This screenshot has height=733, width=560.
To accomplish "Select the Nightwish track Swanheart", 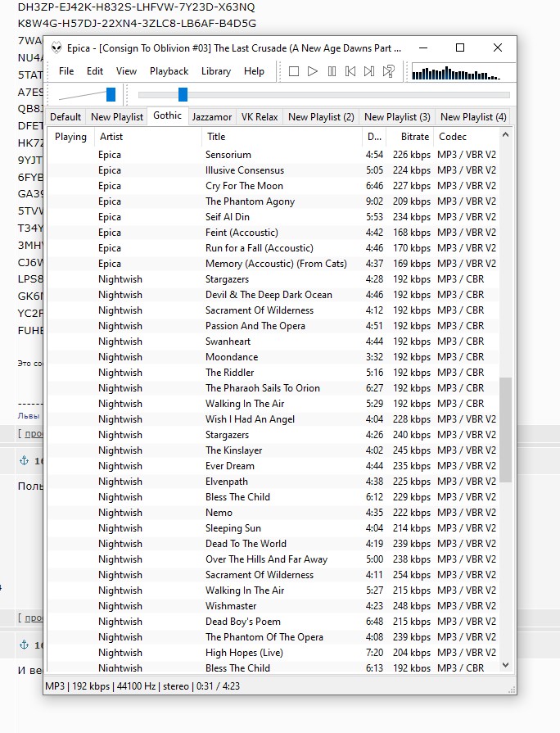I will click(x=273, y=342).
